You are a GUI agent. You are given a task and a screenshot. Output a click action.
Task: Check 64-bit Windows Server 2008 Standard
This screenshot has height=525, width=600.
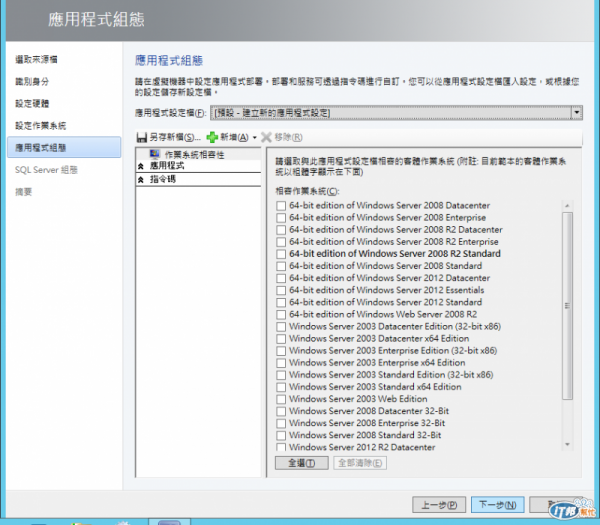coord(281,266)
